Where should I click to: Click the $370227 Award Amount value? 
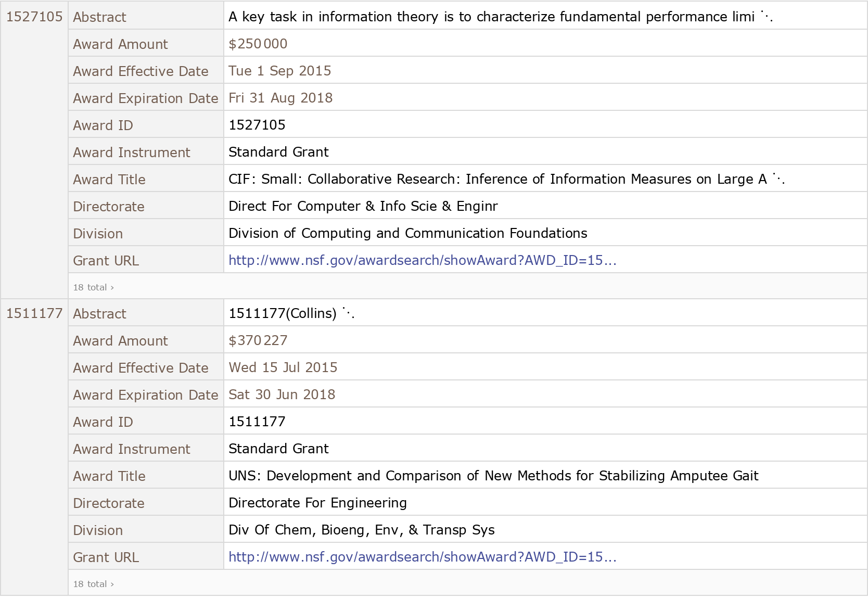coord(258,340)
